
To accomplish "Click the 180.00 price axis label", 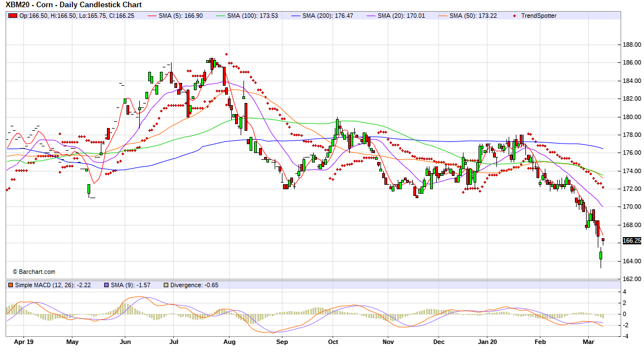I will coord(631,117).
